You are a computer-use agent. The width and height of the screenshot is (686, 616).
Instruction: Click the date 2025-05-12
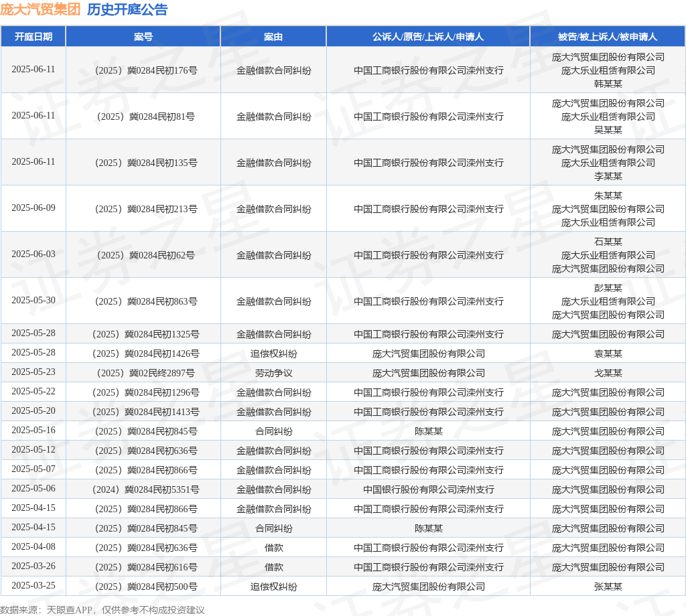33,449
